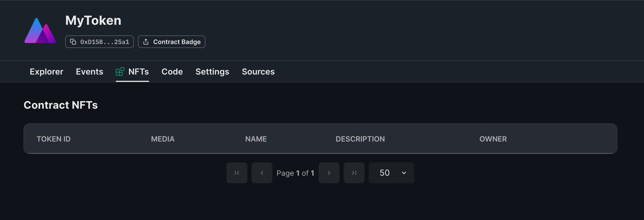
Task: Open the page size 50 dropdown
Action: click(391, 173)
